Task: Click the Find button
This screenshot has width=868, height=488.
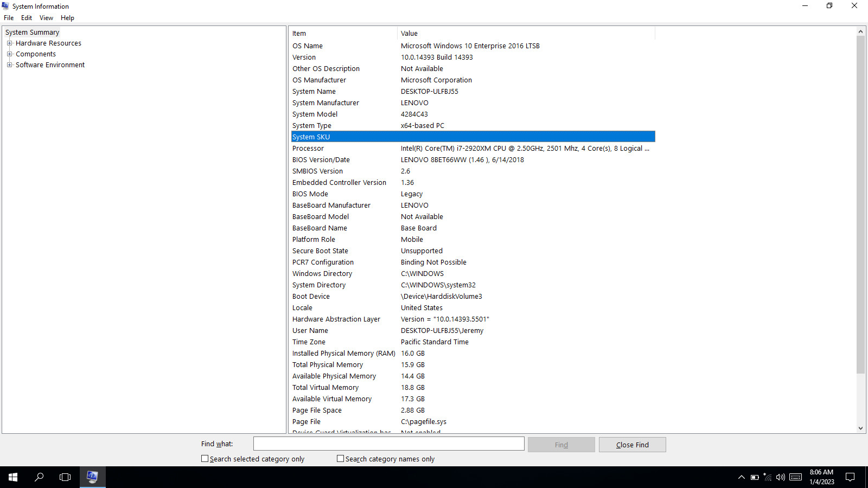Action: coord(561,445)
